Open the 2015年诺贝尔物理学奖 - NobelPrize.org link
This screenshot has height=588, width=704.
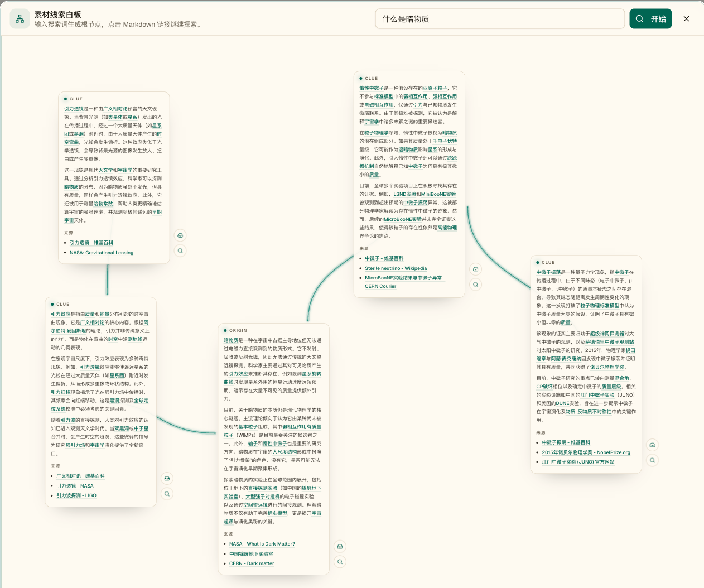click(x=586, y=452)
